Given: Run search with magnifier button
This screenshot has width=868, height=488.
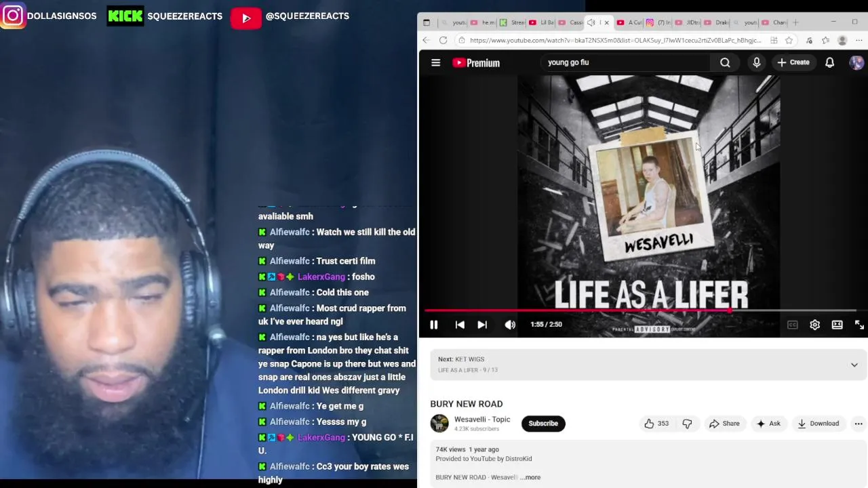Looking at the screenshot, I should coord(725,62).
